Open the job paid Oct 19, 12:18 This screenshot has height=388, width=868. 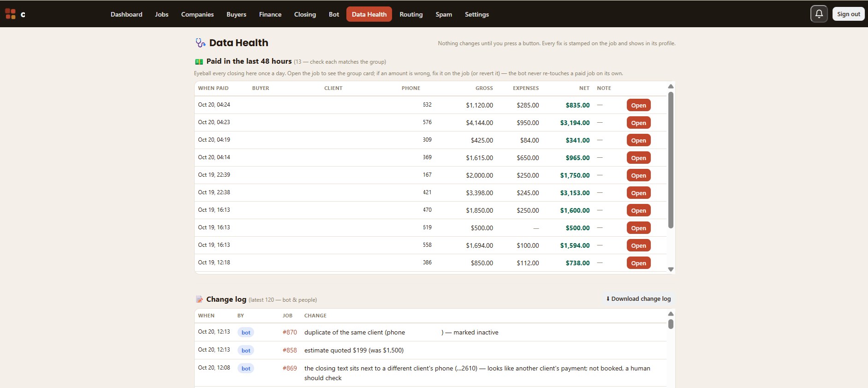639,263
